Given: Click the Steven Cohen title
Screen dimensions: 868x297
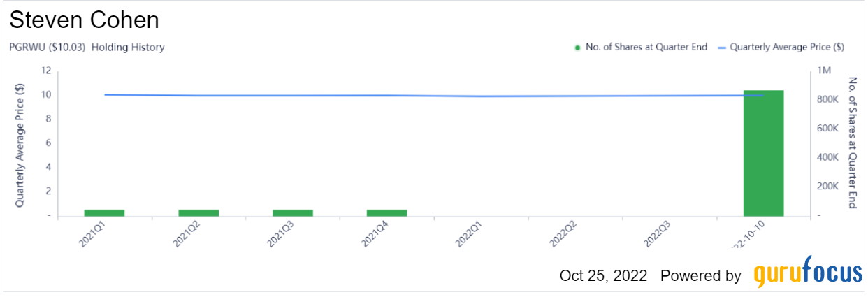Looking at the screenshot, I should tap(85, 20).
